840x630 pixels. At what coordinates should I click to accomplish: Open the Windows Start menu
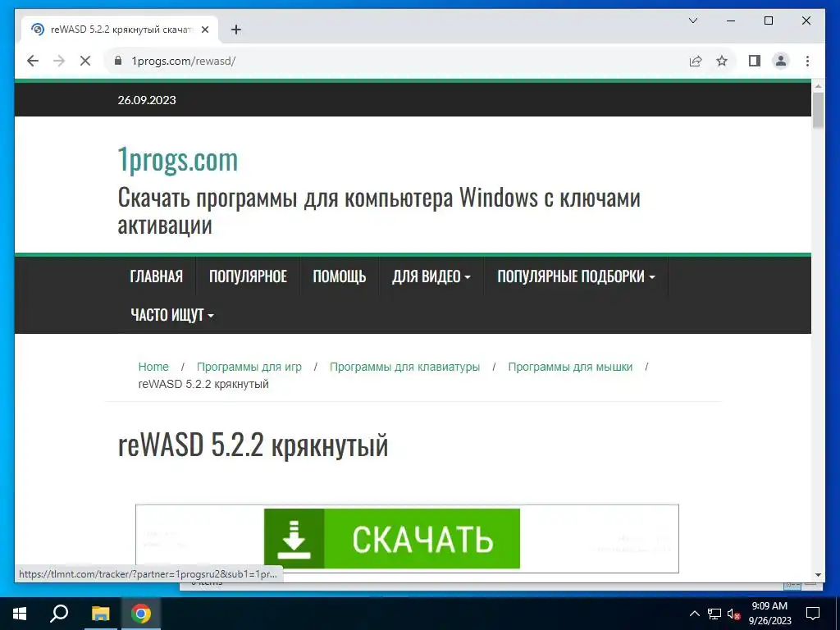pyautogui.click(x=20, y=614)
